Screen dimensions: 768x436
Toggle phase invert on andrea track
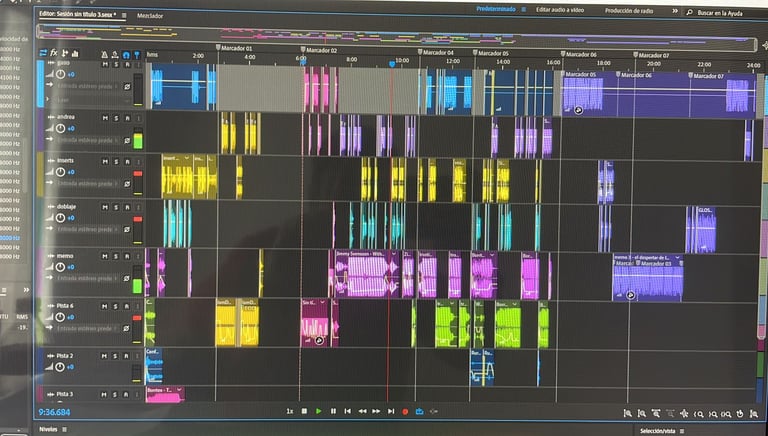127,141
